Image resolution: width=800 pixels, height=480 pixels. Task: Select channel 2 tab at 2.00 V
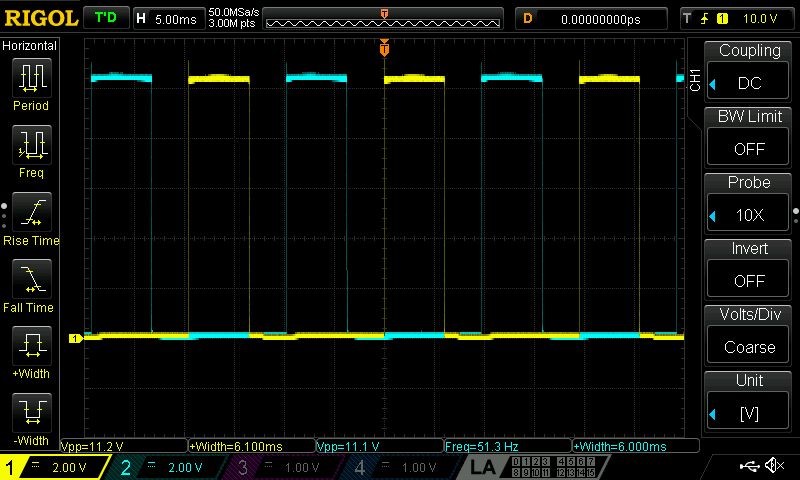coord(168,467)
